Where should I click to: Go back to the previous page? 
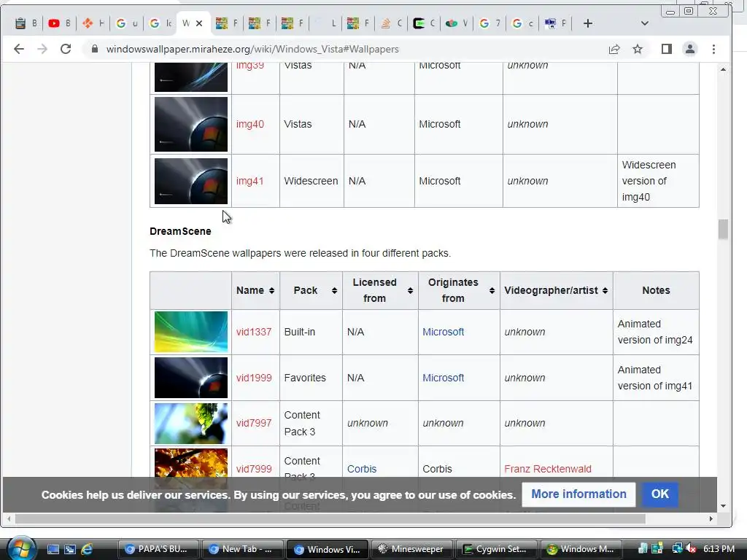click(18, 49)
